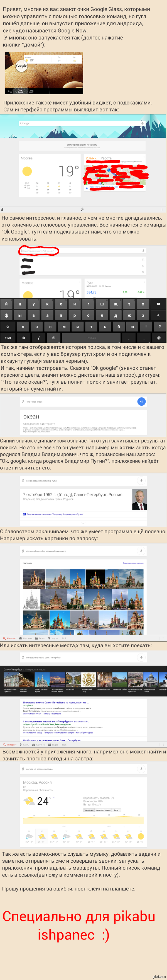Tap the magnifier search key on the keyboard
The image size is (167, 980).
(x=158, y=315)
